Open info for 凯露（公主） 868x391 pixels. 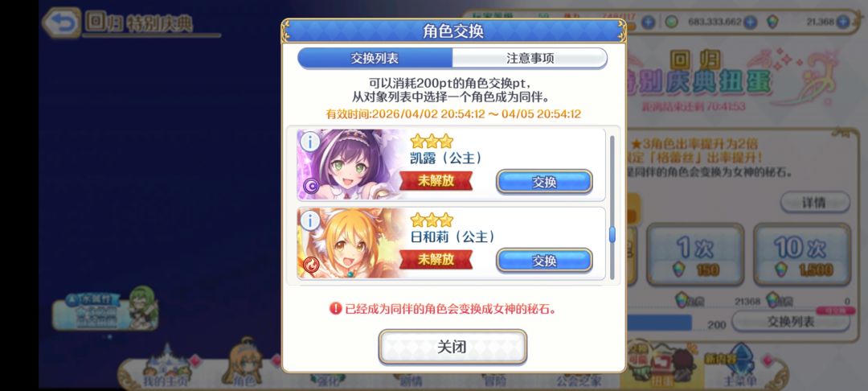tap(309, 142)
